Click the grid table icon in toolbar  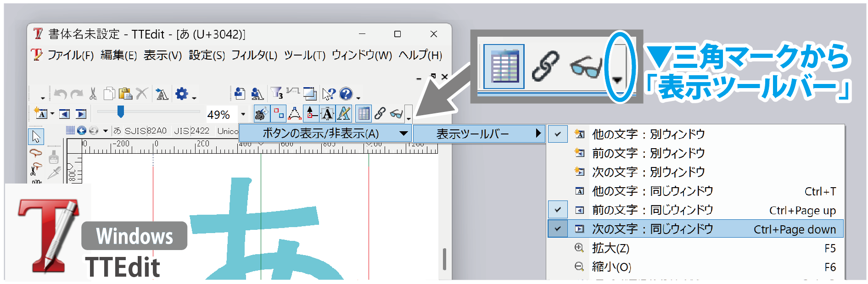point(364,114)
